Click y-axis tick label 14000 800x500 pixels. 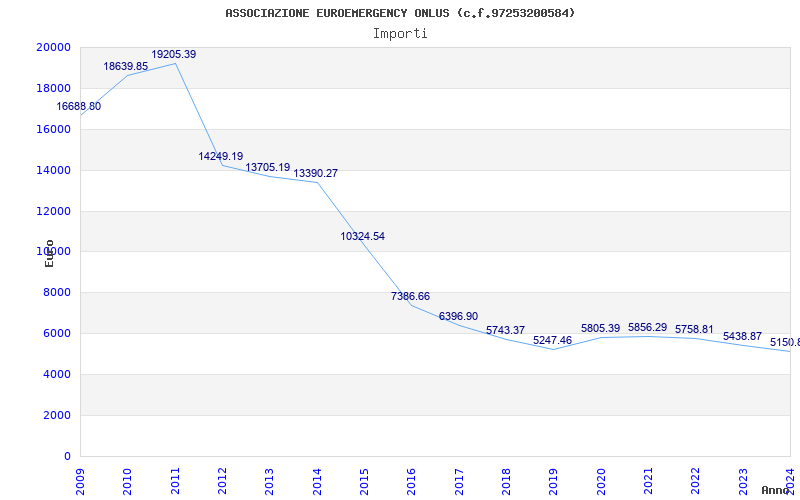point(54,170)
